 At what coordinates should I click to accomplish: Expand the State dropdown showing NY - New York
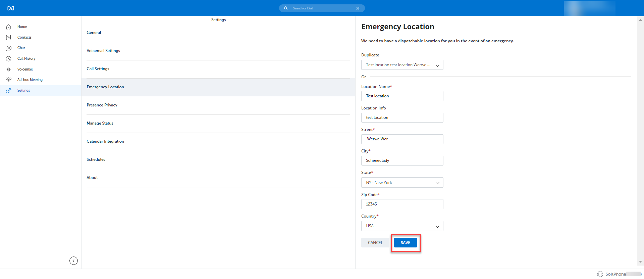(402, 183)
